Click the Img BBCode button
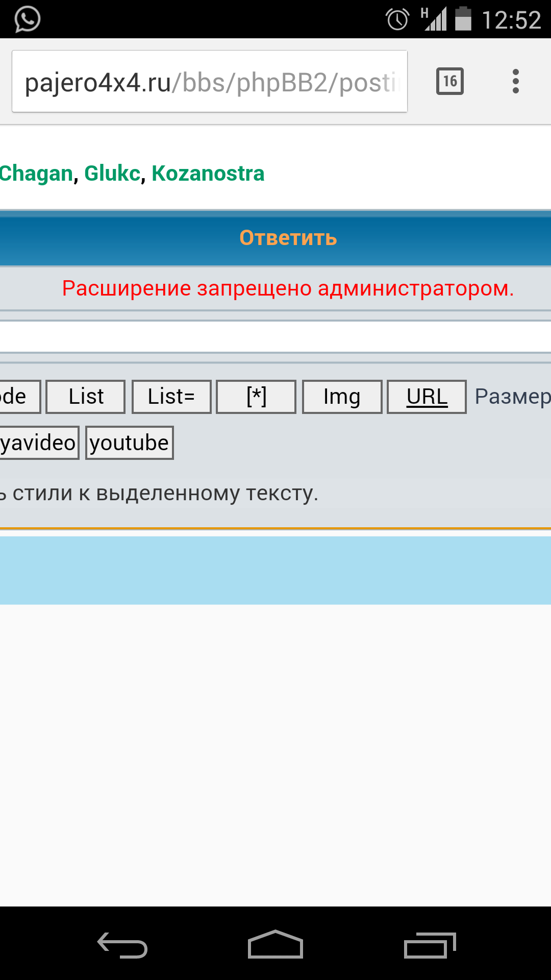 [342, 397]
